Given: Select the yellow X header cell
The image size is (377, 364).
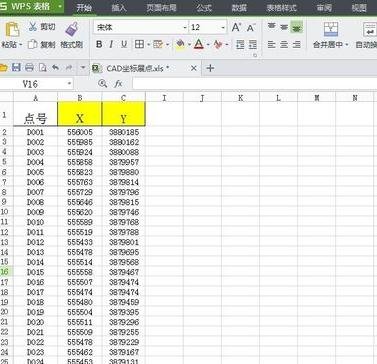Looking at the screenshot, I should [79, 114].
